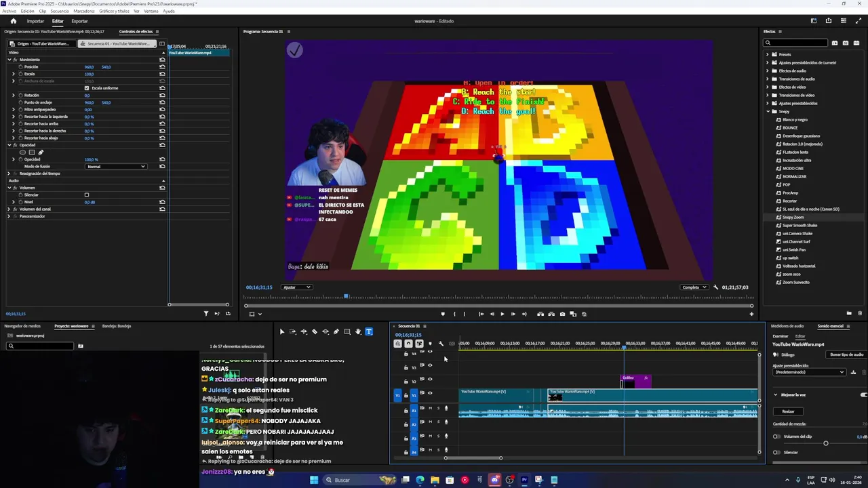Collapse the Movimiento effect
Viewport: 868px width, 488px height.
tap(9, 60)
